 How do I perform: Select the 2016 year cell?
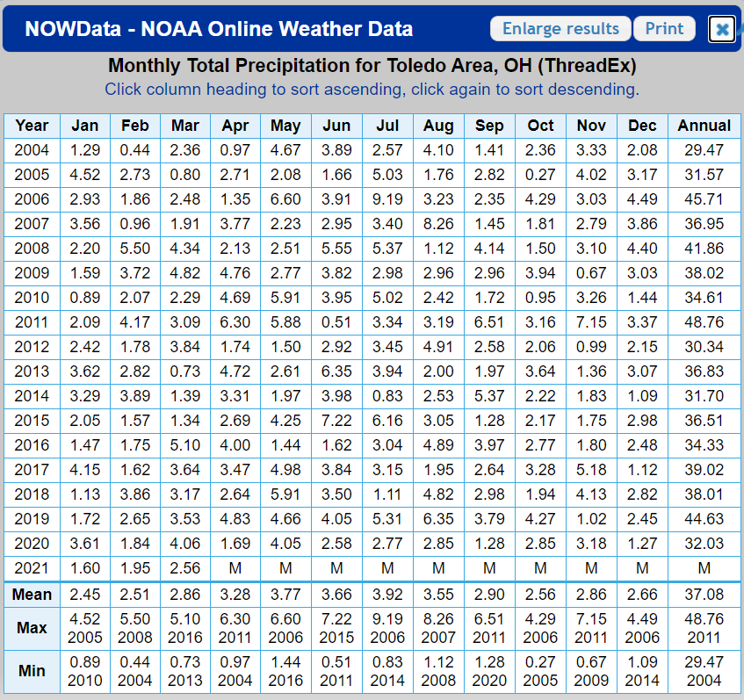tap(32, 445)
